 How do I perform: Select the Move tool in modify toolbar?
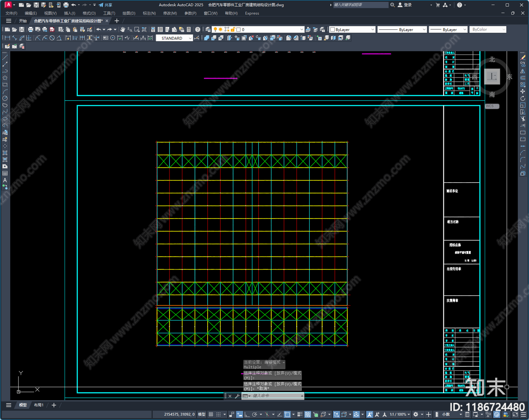(523, 91)
